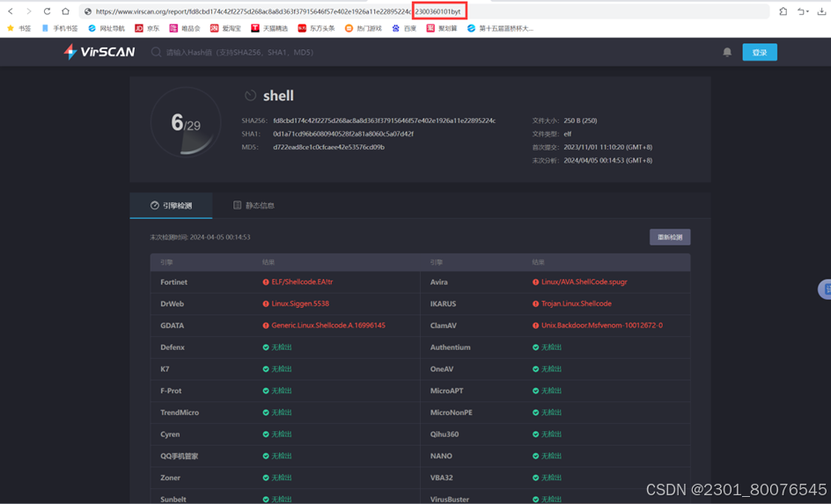This screenshot has width=831, height=504.
Task: Open the 第十五届蓝桥杯 bookmark
Action: [x=500, y=28]
